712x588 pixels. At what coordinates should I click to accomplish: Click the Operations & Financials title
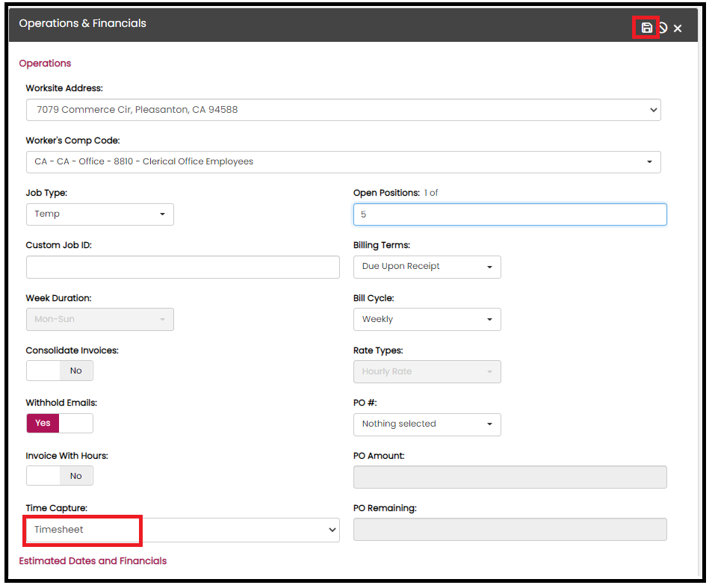pos(83,23)
